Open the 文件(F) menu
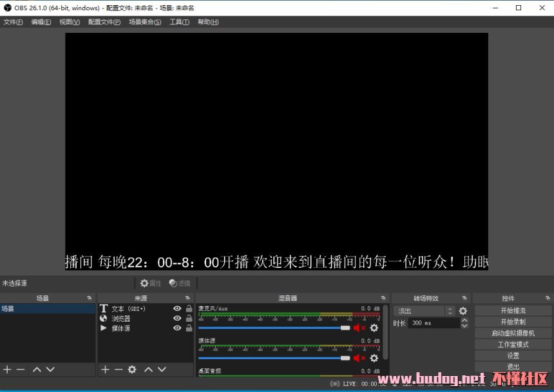The height and width of the screenshot is (392, 554). click(x=13, y=22)
